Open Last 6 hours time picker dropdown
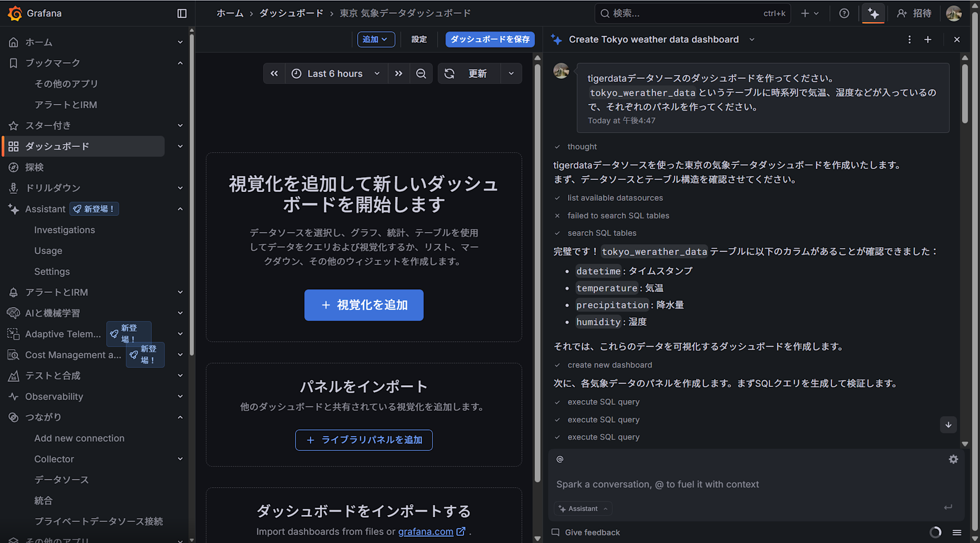Image resolution: width=980 pixels, height=543 pixels. click(336, 73)
